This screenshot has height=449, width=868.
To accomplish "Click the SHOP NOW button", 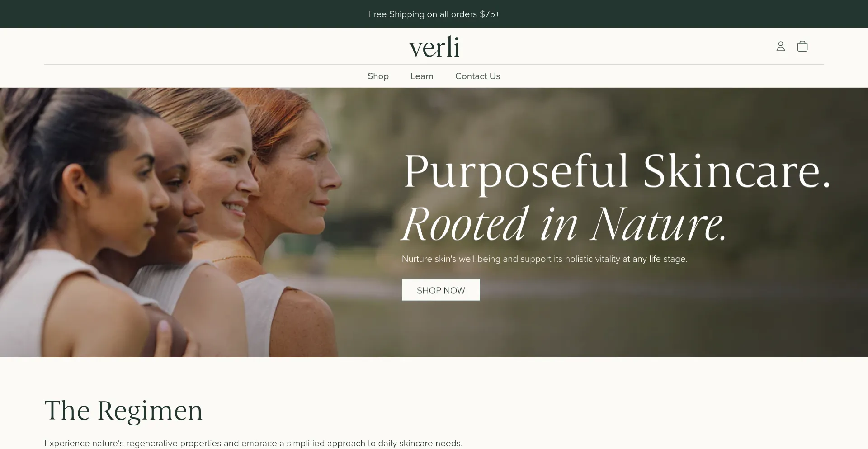I will (x=441, y=290).
